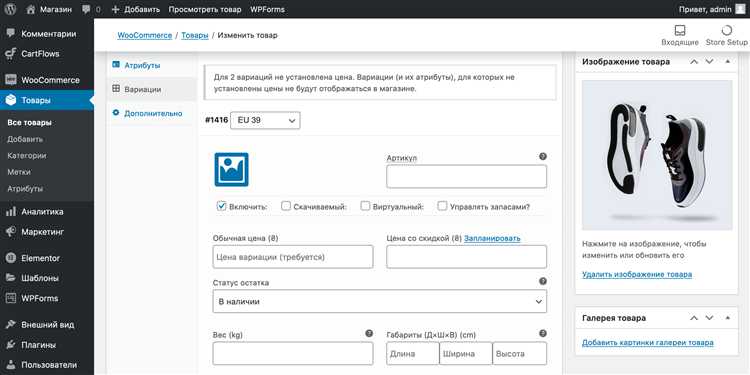Image resolution: width=750 pixels, height=375 pixels.
Task: Click the Маркетинг megaphone icon
Action: (11, 232)
